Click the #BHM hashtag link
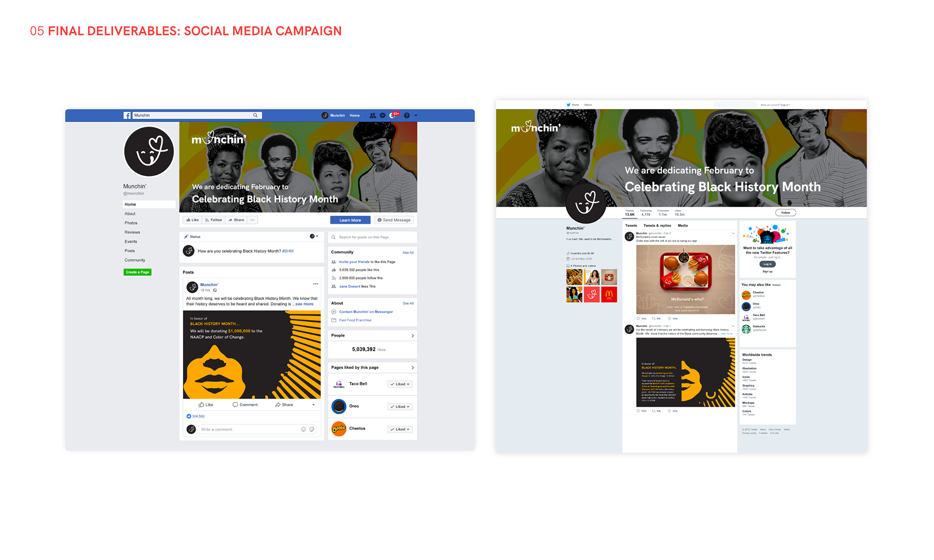934x560 pixels. 288,251
